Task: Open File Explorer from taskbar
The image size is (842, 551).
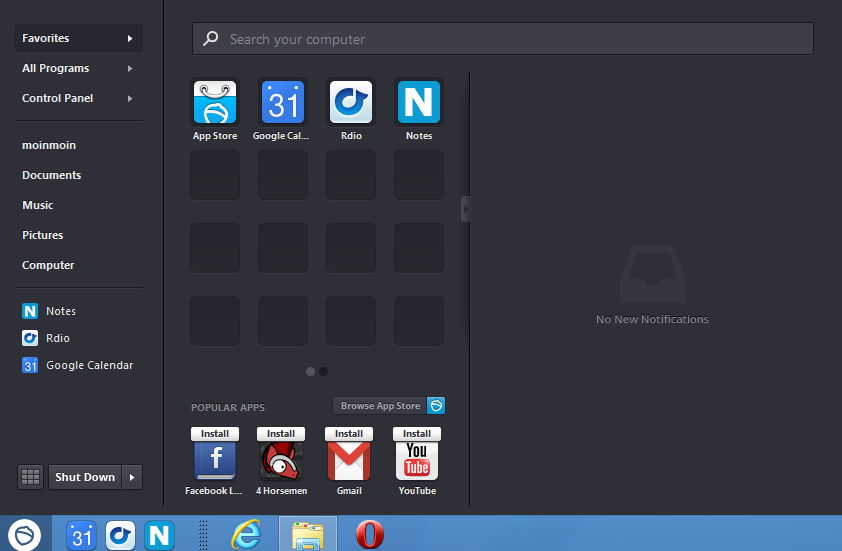Action: (x=308, y=534)
